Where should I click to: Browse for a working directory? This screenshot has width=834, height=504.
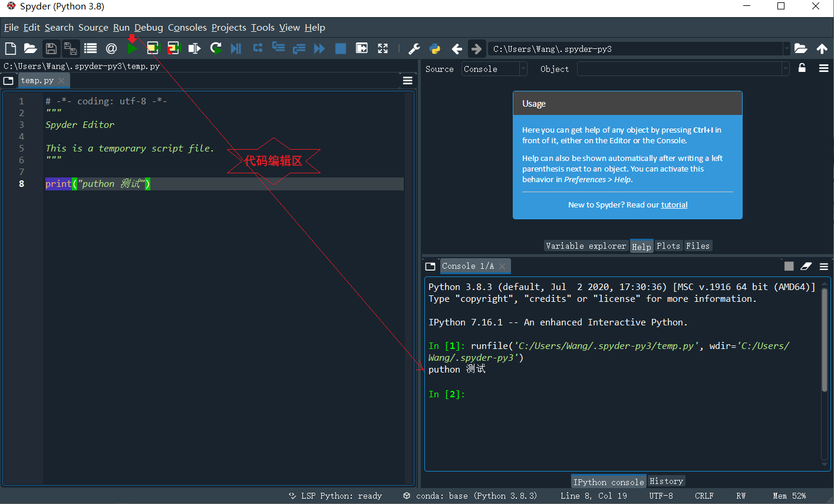(x=800, y=48)
